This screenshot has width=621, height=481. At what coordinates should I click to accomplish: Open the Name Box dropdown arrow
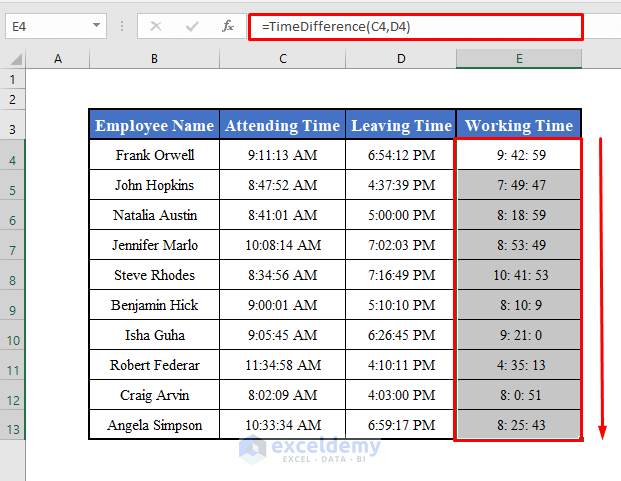click(96, 25)
